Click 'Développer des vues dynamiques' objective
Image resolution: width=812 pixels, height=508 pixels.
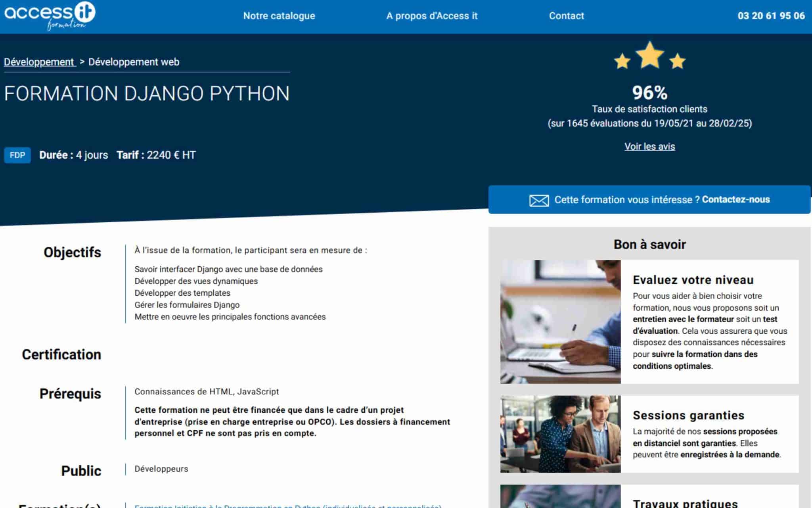tap(196, 281)
